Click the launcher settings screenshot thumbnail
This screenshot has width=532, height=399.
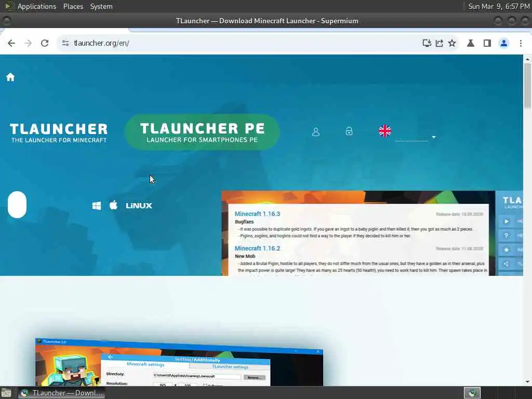(179, 362)
